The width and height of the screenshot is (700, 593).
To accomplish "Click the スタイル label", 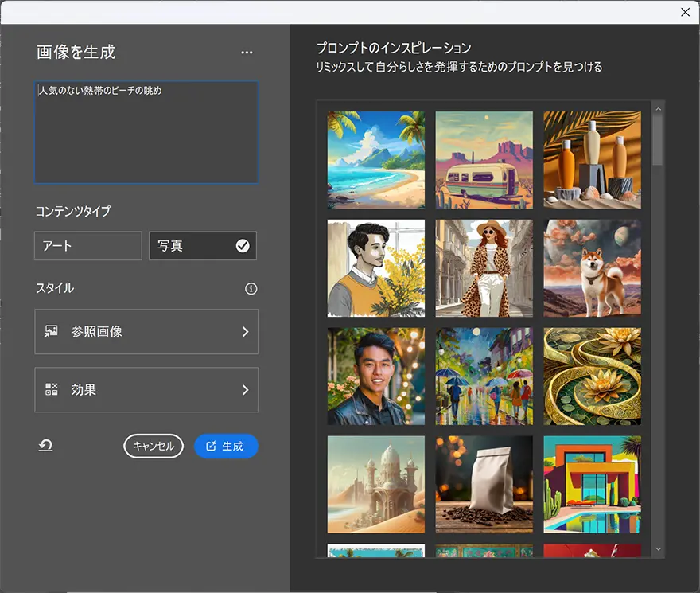I will pos(55,288).
